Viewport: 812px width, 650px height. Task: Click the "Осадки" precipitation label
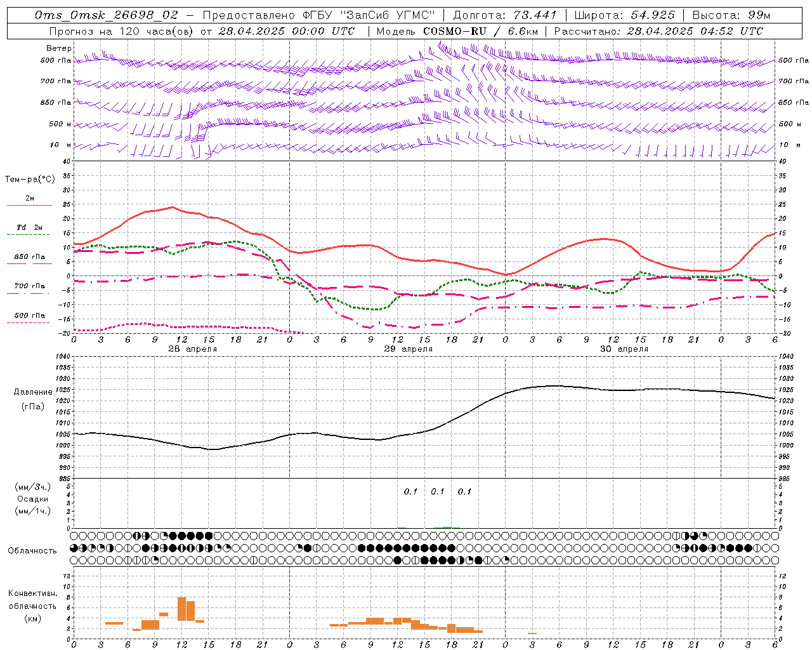33,499
